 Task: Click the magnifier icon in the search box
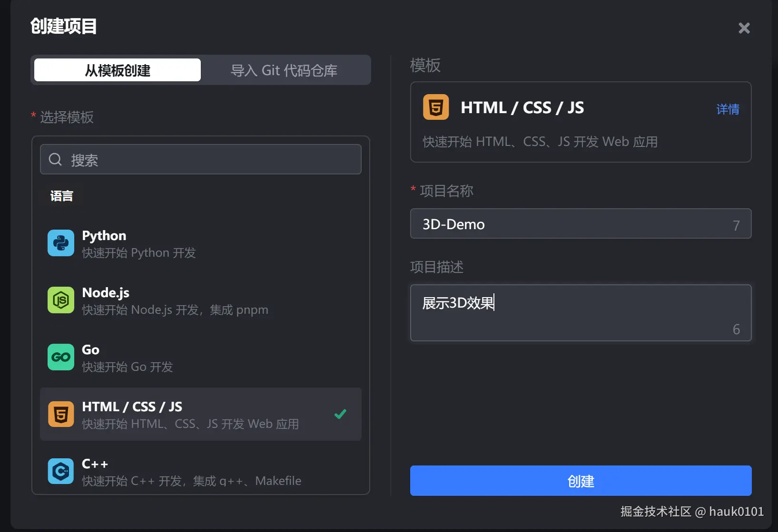(x=55, y=159)
